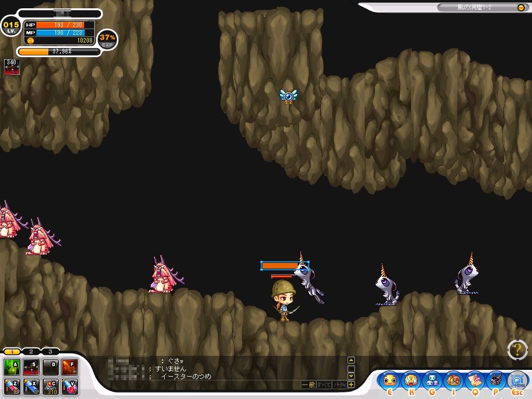Click the chat message すいません
The image size is (532, 399).
pyautogui.click(x=170, y=368)
